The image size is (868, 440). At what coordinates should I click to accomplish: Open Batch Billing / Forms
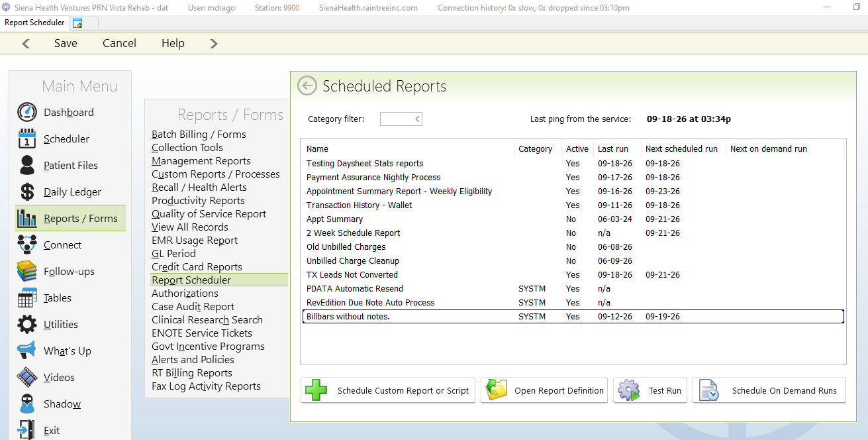(199, 134)
